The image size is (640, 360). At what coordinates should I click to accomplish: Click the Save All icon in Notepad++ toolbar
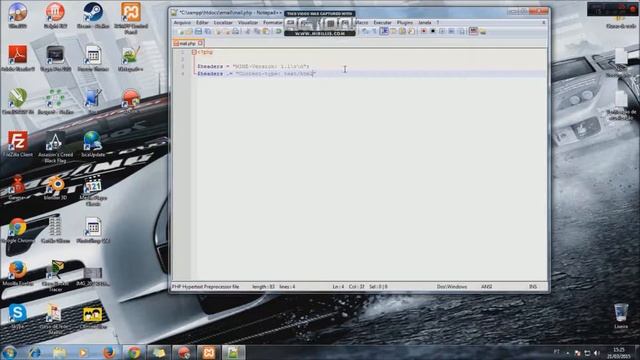tap(208, 31)
